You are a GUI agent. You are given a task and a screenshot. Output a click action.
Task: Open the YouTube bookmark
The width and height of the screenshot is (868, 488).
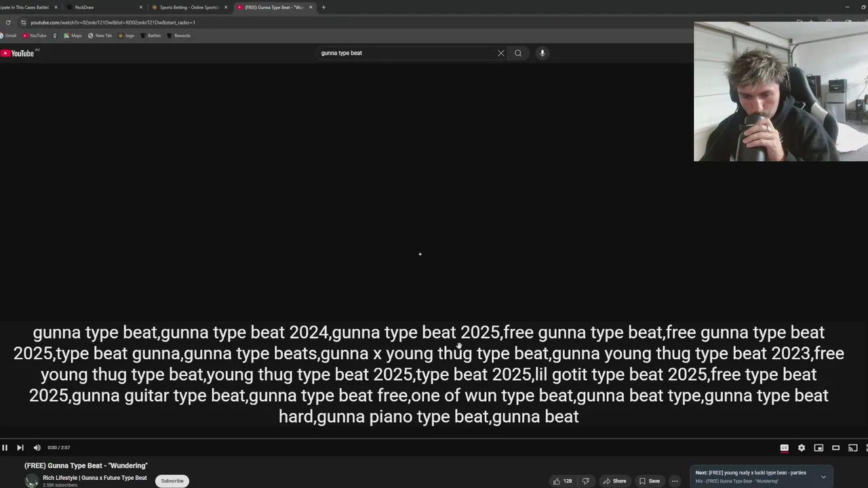pyautogui.click(x=35, y=36)
